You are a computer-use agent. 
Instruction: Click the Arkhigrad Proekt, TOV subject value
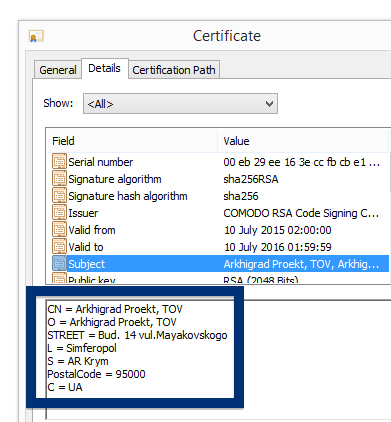pos(301,264)
